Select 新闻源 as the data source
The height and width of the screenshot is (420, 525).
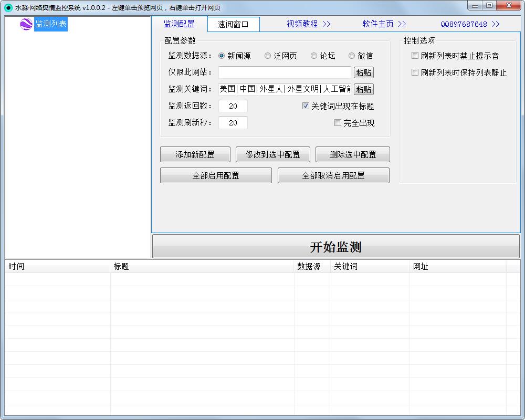coord(221,56)
